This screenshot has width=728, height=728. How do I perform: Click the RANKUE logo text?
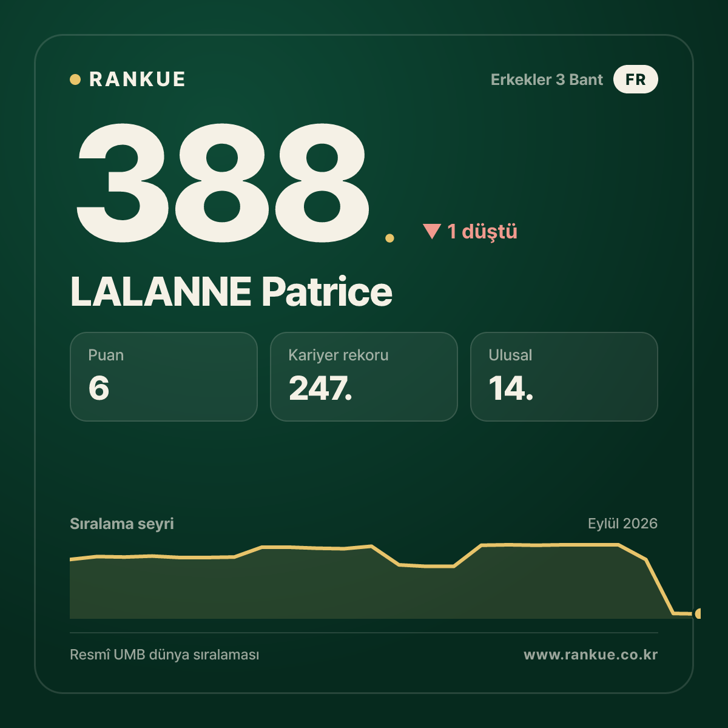[137, 79]
